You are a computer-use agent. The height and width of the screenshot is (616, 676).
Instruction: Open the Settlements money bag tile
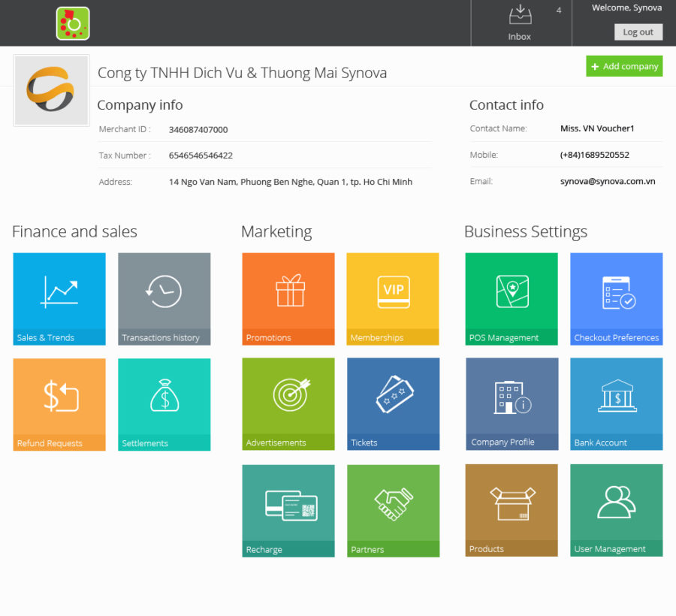tap(164, 404)
